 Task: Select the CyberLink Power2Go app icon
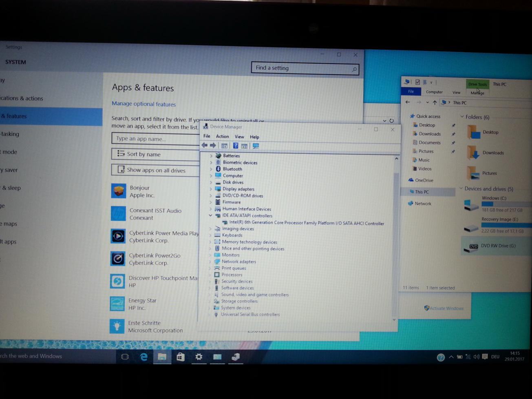[118, 259]
